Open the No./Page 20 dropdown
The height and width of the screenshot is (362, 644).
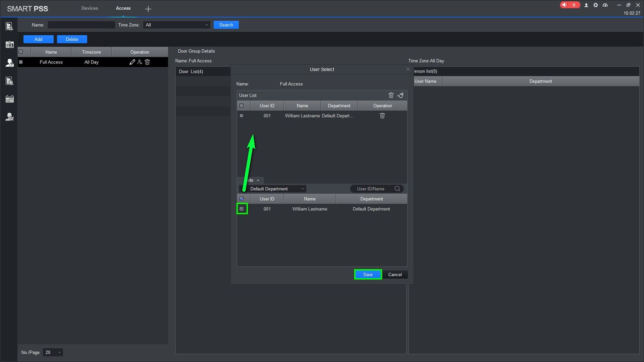pyautogui.click(x=53, y=353)
